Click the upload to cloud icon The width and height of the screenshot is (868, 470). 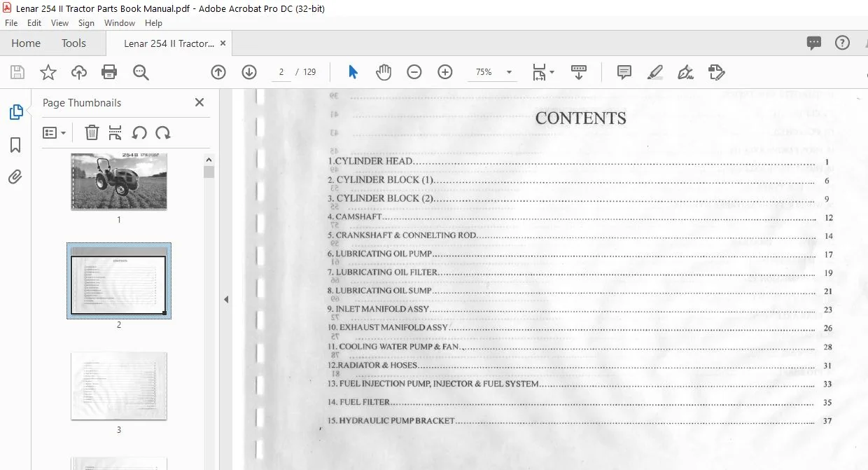[x=79, y=72]
